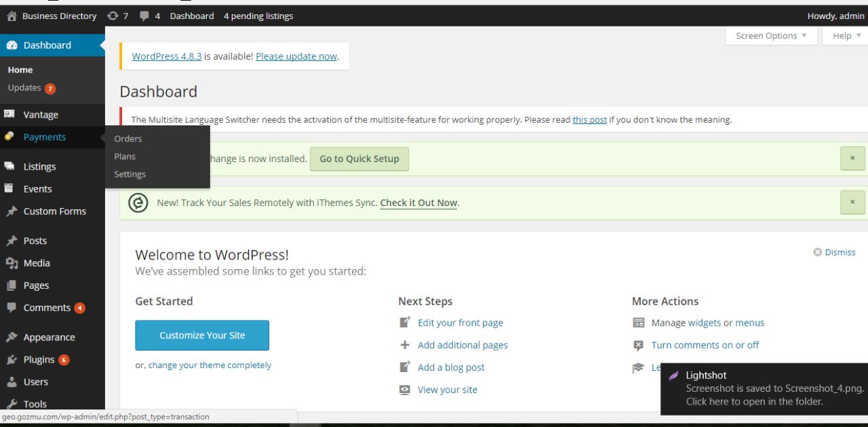
Task: Click the Appearance paintbrush icon
Action: (12, 338)
